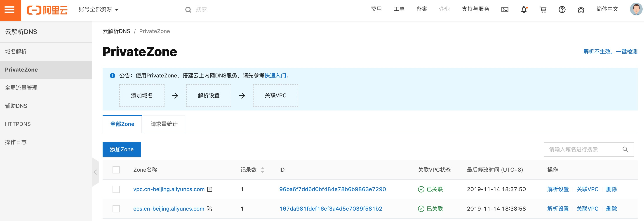Viewport: 644px width, 221px height.
Task: Open the vpc.cn-beijing.aliyuncs.com zone link
Action: 169,190
